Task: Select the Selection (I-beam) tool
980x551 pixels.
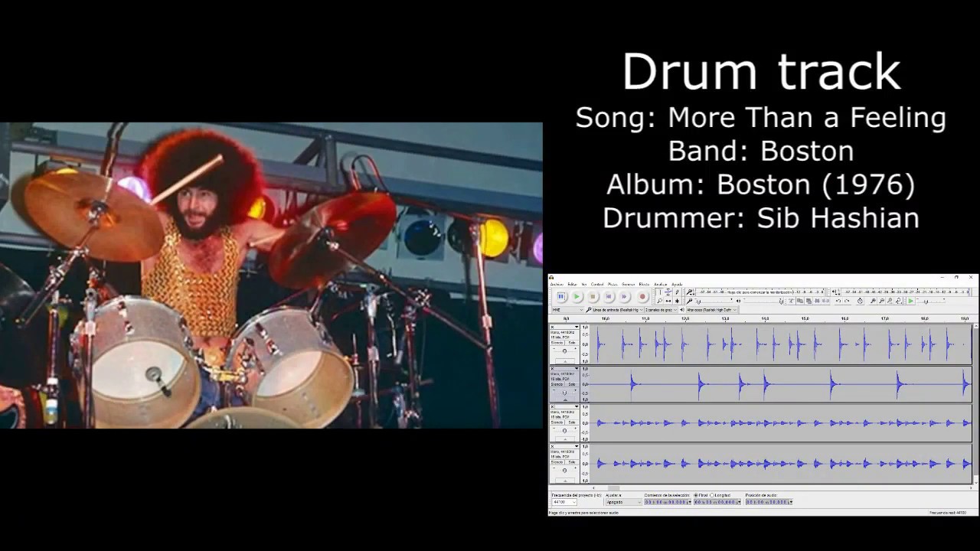Action: point(660,292)
